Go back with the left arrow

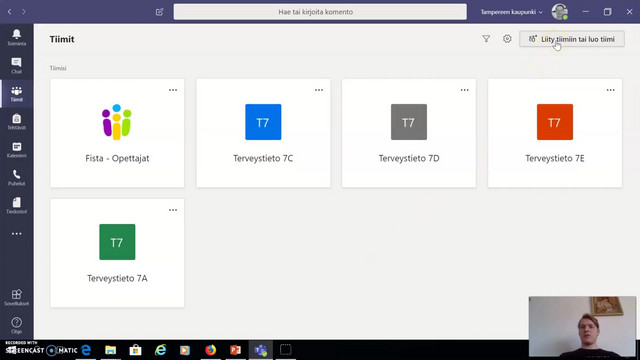10,12
